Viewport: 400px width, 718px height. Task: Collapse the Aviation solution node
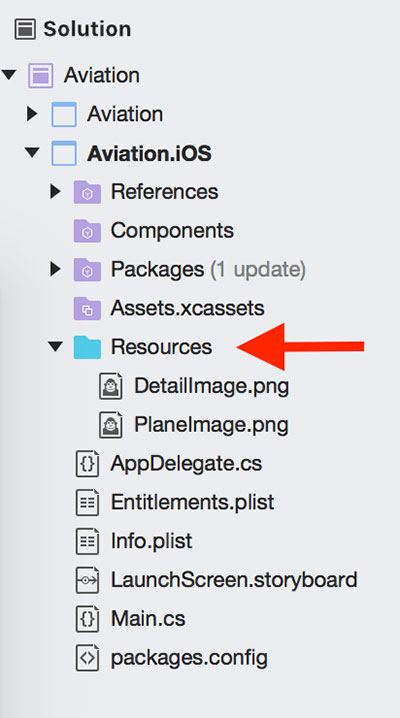coord(9,74)
